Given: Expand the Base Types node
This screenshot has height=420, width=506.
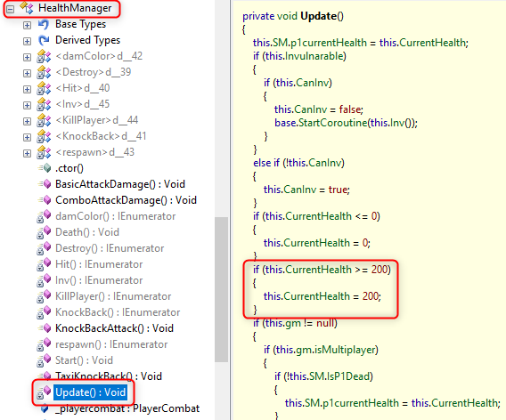Looking at the screenshot, I should (27, 25).
